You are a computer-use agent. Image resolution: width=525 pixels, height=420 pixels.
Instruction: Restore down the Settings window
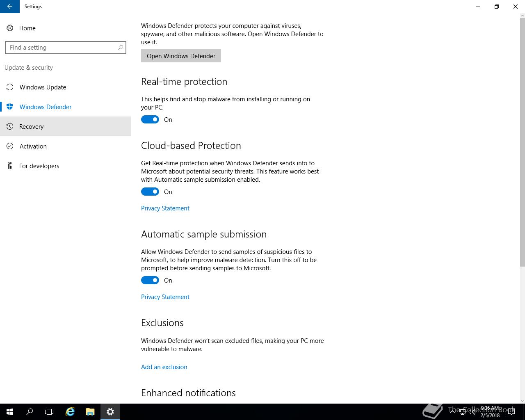497,7
